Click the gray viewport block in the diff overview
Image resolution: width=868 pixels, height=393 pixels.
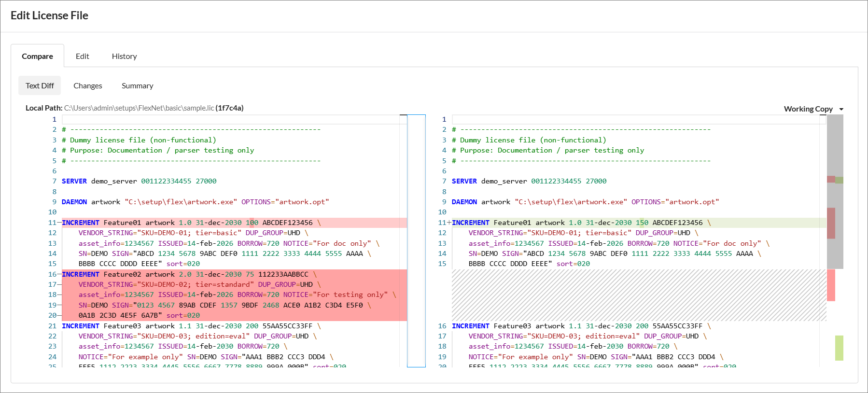coord(835,192)
